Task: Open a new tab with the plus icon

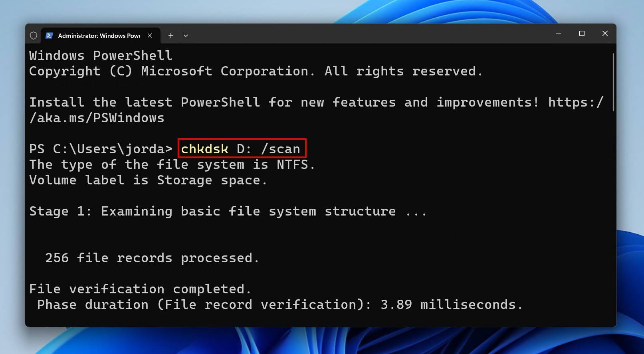Action: [x=170, y=36]
